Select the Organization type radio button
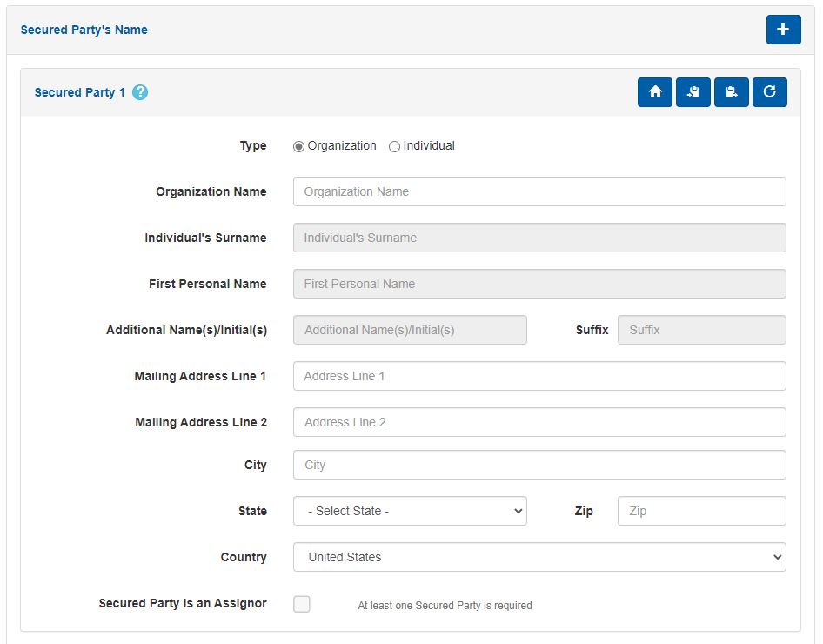This screenshot has width=823, height=644. (x=298, y=146)
